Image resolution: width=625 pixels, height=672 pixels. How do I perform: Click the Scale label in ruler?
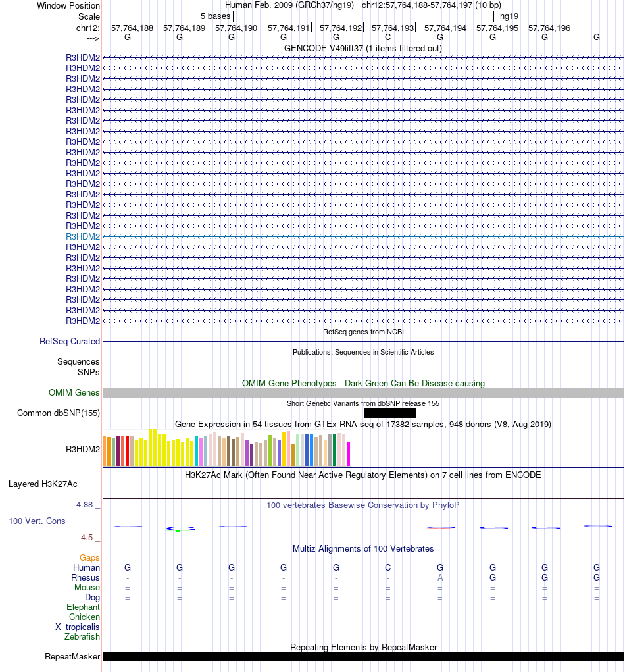[89, 16]
